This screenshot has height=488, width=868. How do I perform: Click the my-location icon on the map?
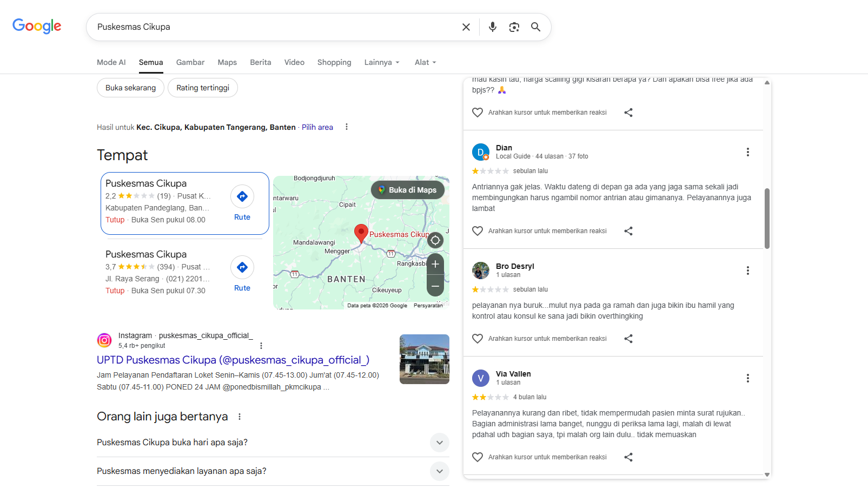[x=435, y=240]
